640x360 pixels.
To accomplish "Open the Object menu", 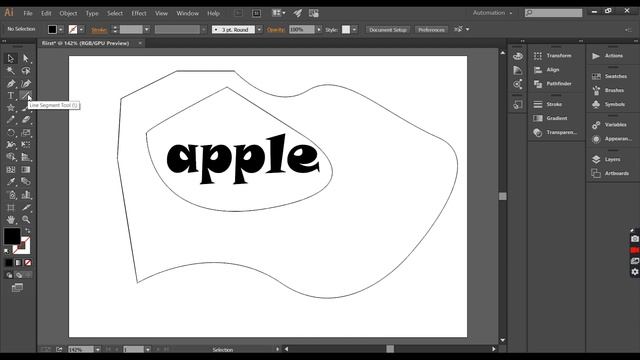I will coord(68,13).
